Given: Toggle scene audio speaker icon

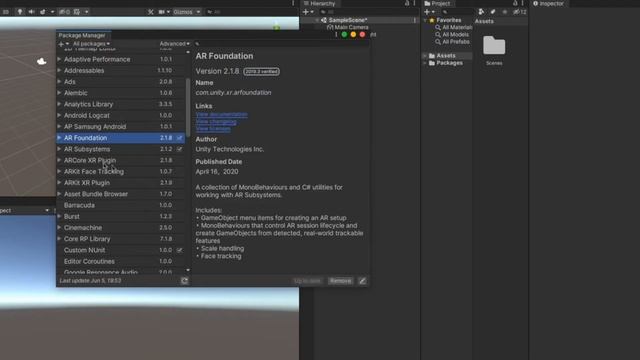Looking at the screenshot, I should [x=31, y=12].
